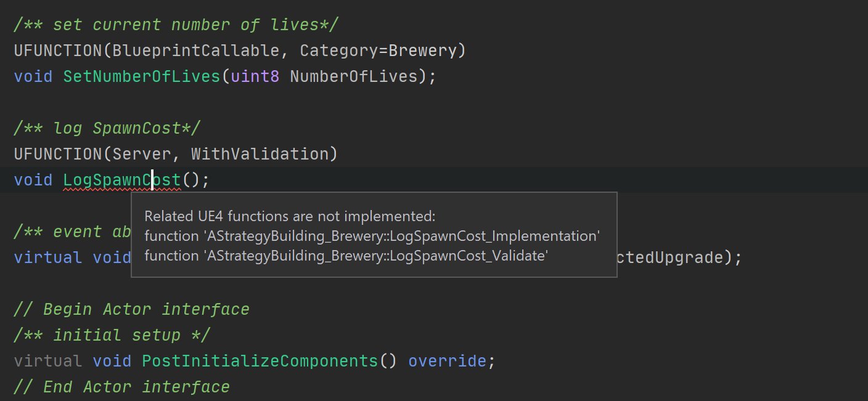Click the 'initial setup' comment
The image size is (868, 401).
pos(112,334)
